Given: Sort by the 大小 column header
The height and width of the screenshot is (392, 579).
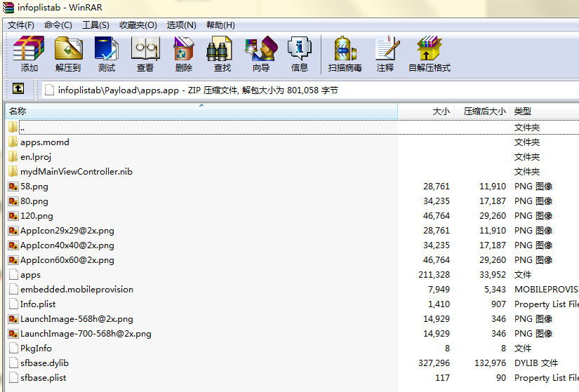Looking at the screenshot, I should [x=426, y=111].
